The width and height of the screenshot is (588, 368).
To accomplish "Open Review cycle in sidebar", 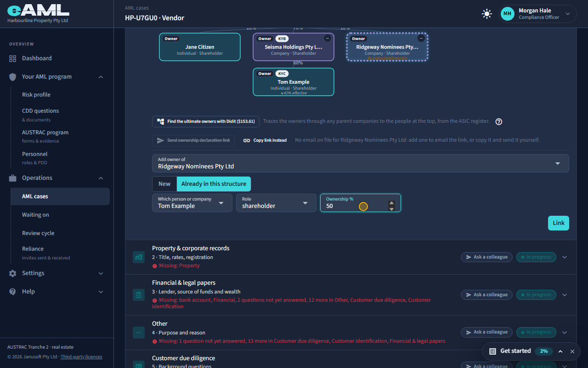I will 38,233.
